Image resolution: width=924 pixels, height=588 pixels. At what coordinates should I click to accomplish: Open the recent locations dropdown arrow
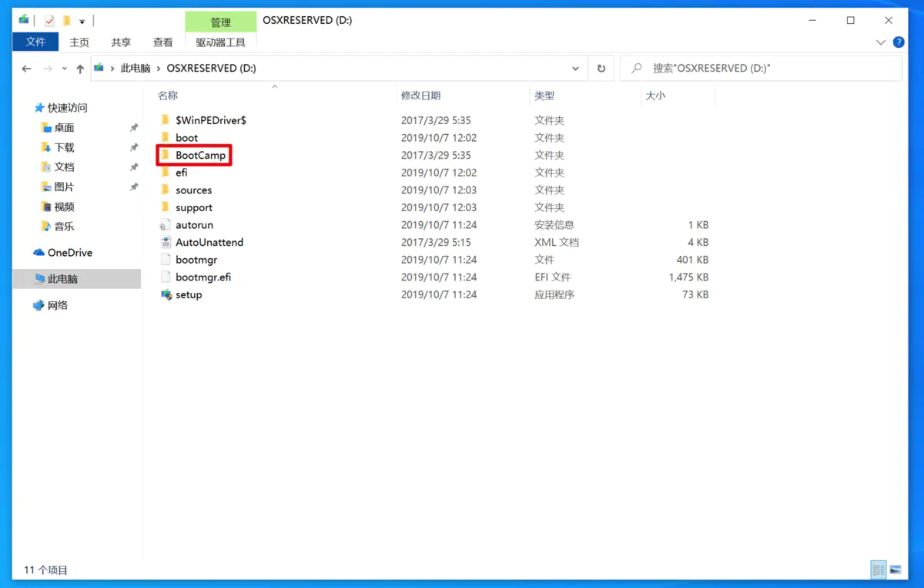pyautogui.click(x=64, y=69)
